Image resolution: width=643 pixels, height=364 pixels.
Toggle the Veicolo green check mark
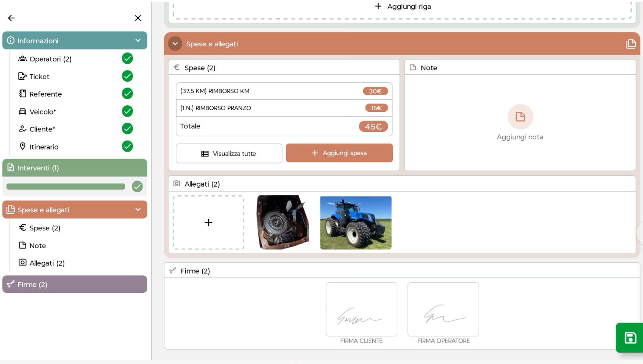(127, 111)
